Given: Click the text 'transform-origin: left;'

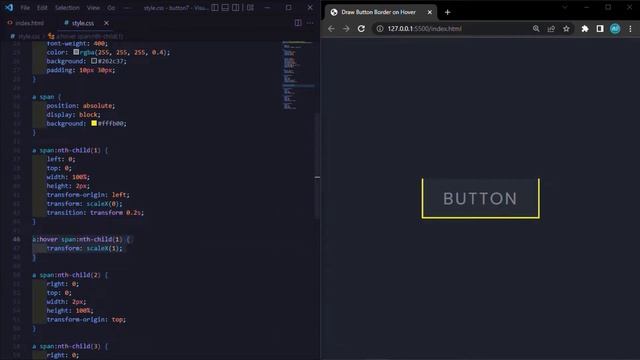Looking at the screenshot, I should 88,195.
